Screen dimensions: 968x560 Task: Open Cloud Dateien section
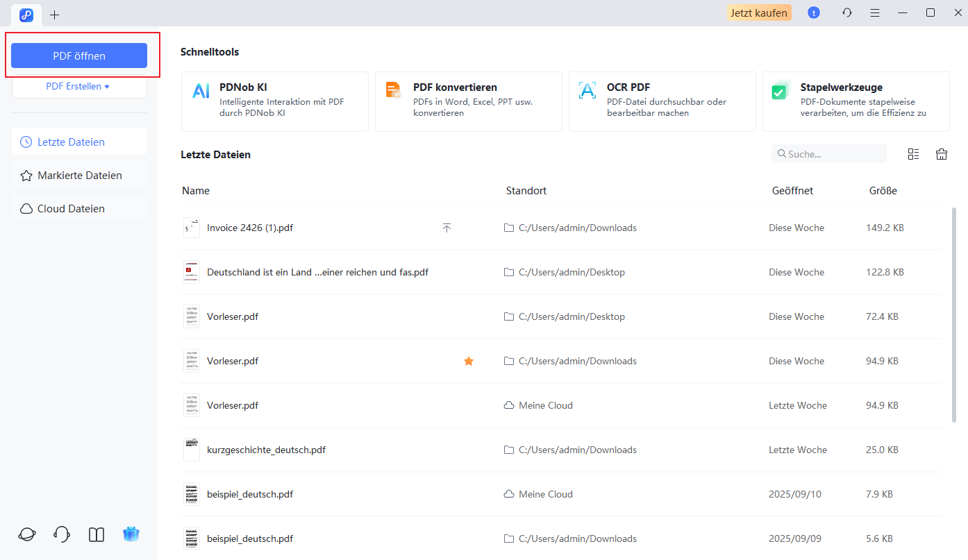tap(79, 209)
